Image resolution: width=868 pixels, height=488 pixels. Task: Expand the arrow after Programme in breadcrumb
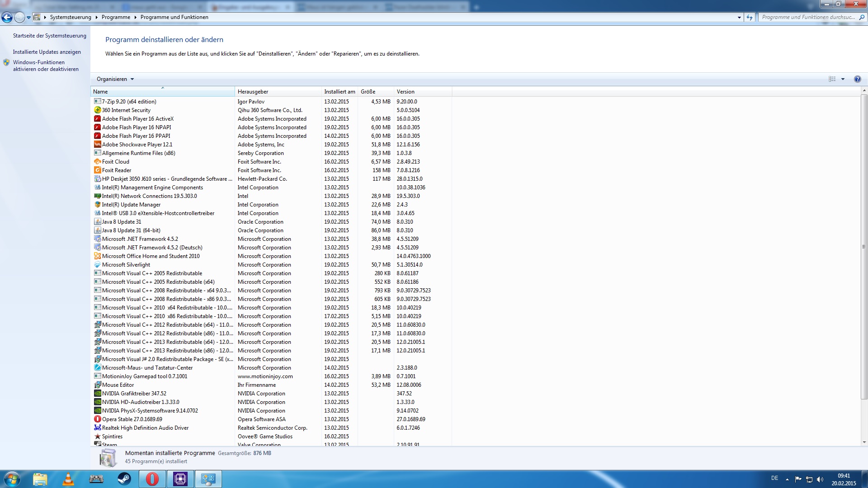135,17
